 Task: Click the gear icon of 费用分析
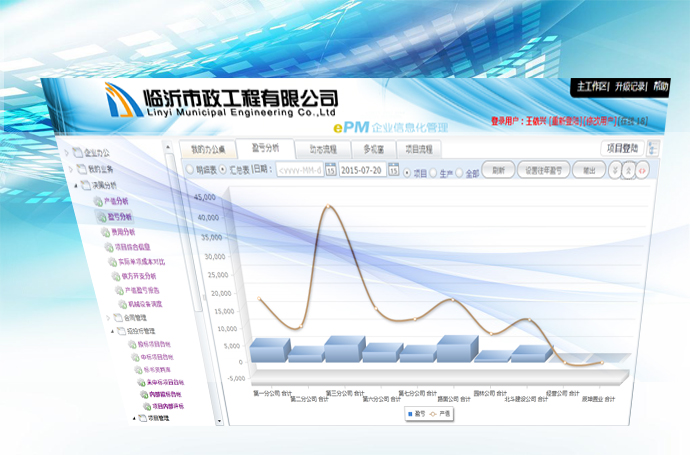point(105,232)
